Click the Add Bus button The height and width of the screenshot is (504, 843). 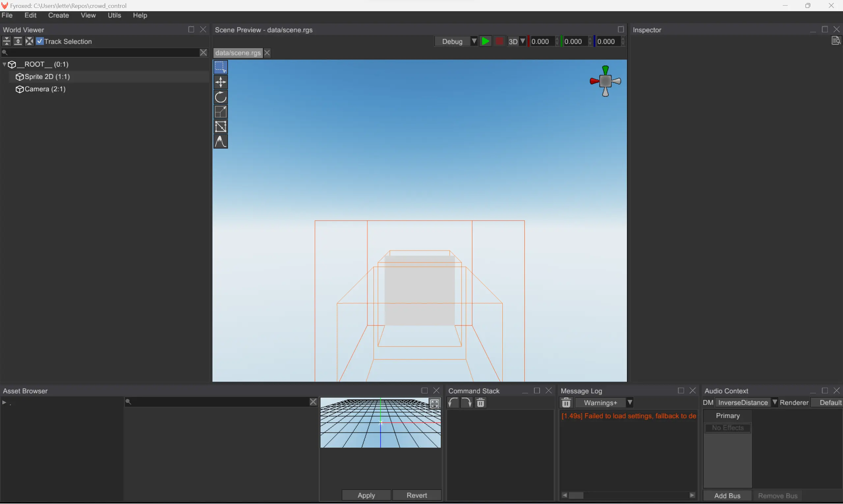tap(727, 495)
